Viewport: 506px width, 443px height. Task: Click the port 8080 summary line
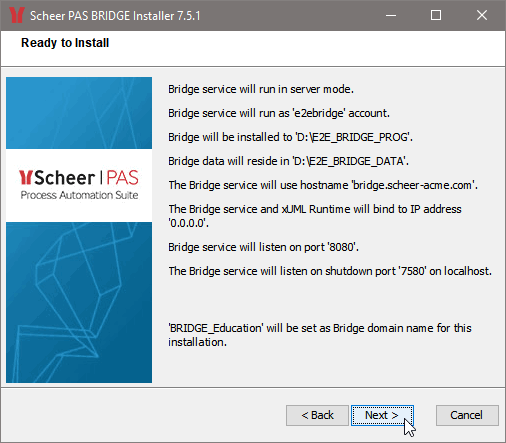pos(263,247)
